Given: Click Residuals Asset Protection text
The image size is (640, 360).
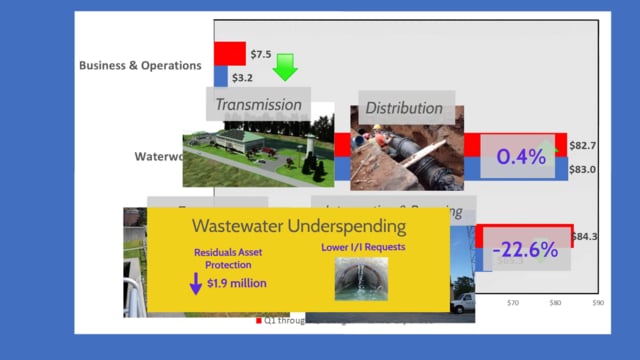Looking at the screenshot, I should coord(228,258).
